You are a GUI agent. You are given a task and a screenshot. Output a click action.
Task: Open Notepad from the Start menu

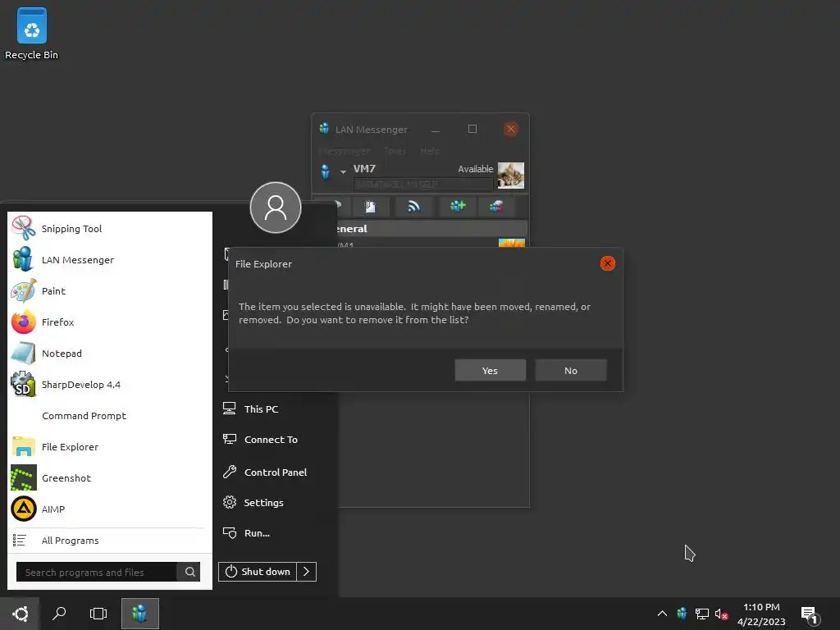tap(109, 354)
